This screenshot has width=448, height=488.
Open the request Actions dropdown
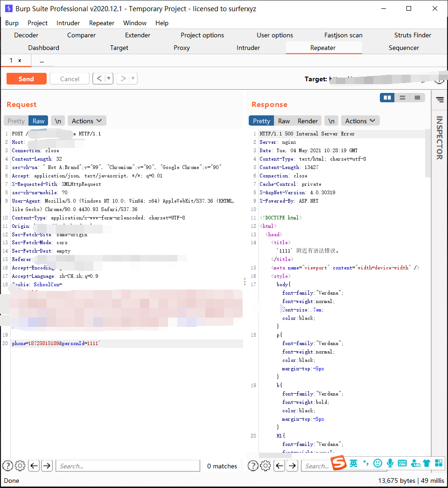[87, 121]
